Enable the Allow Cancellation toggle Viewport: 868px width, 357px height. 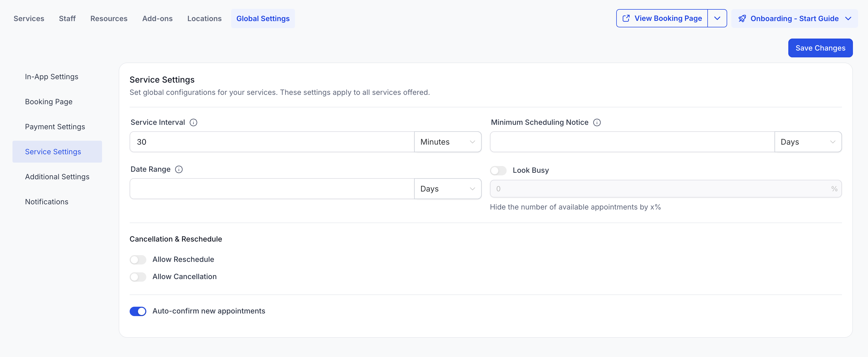point(138,277)
